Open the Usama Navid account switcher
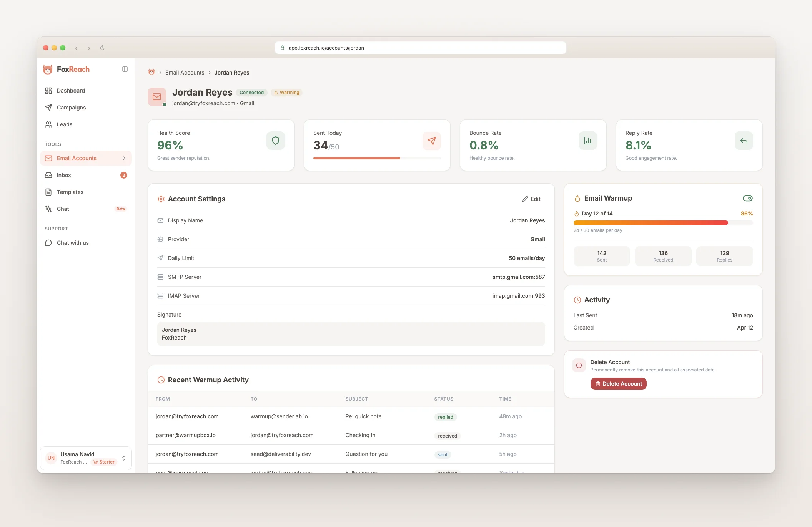The image size is (812, 527). point(124,458)
